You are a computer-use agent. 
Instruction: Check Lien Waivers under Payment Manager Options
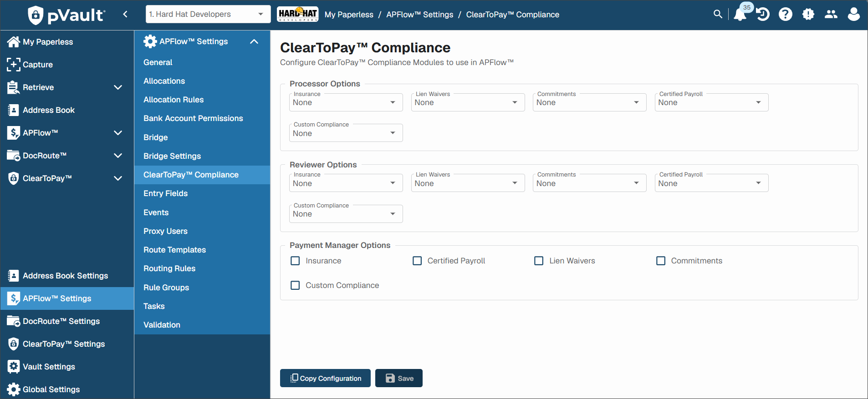539,261
